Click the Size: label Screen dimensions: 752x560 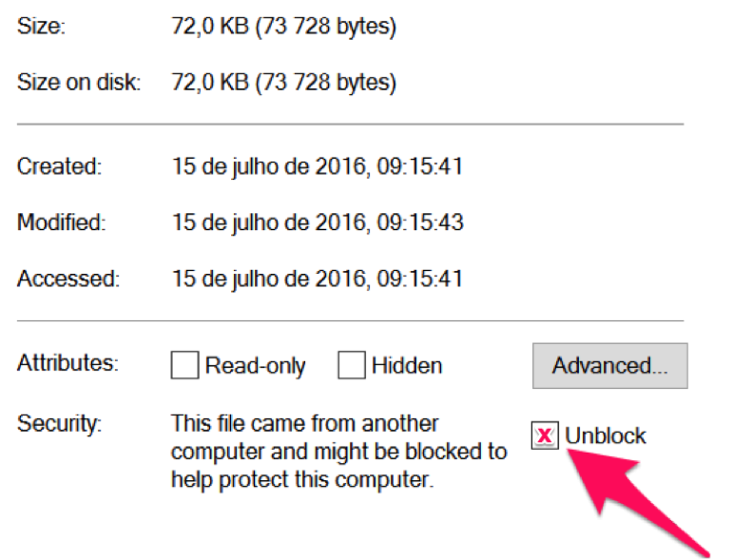tap(42, 29)
